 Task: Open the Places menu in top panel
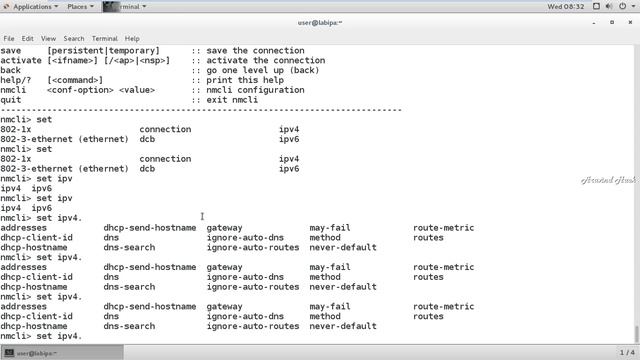[80, 7]
